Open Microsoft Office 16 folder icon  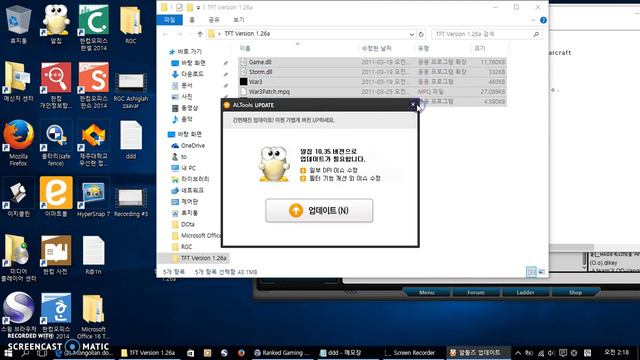coord(93,316)
